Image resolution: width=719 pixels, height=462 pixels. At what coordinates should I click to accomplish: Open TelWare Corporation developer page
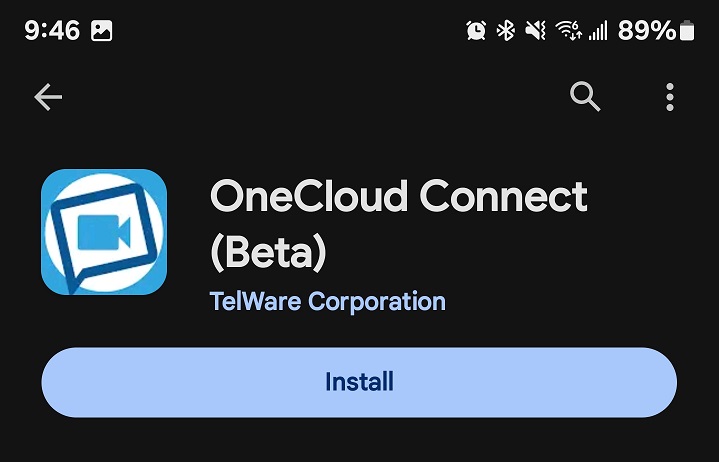[x=327, y=302]
